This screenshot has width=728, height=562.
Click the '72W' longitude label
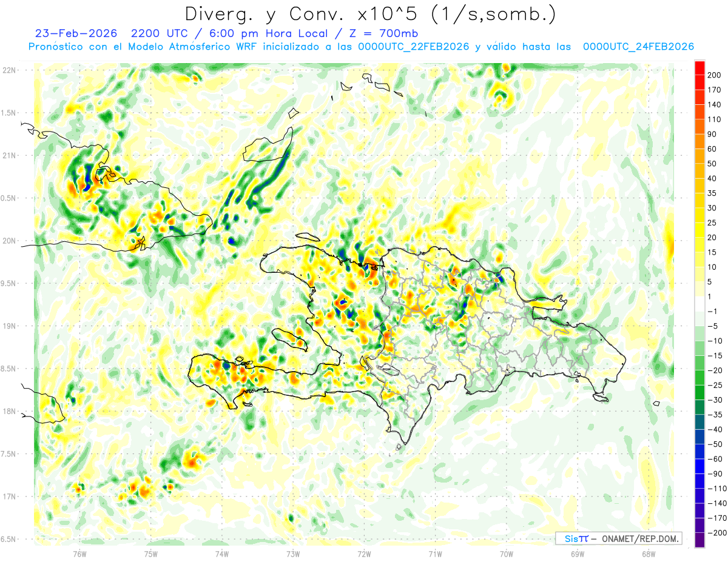click(x=364, y=554)
